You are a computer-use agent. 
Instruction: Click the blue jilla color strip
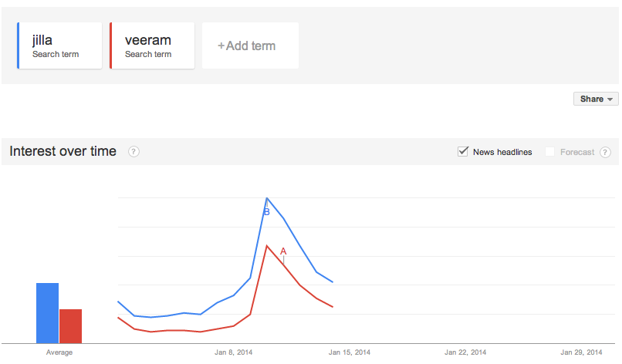18,45
